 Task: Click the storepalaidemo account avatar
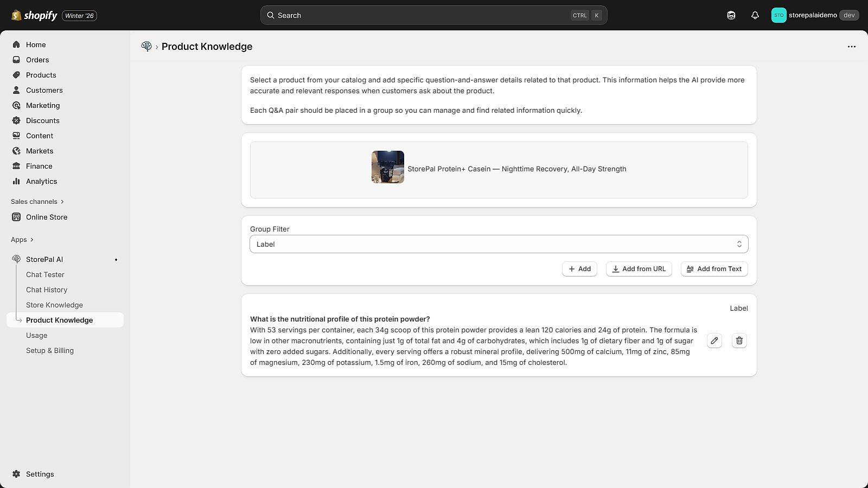point(779,15)
